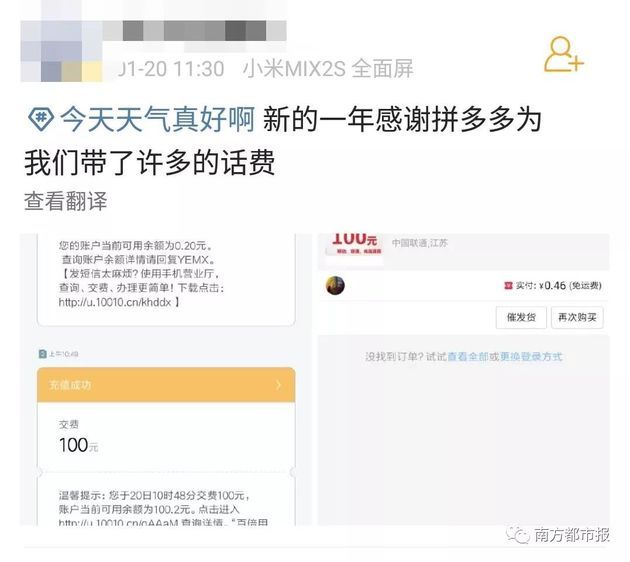Tap the WeChat logo near 南方都市报
630x562 pixels.
pyautogui.click(x=518, y=534)
